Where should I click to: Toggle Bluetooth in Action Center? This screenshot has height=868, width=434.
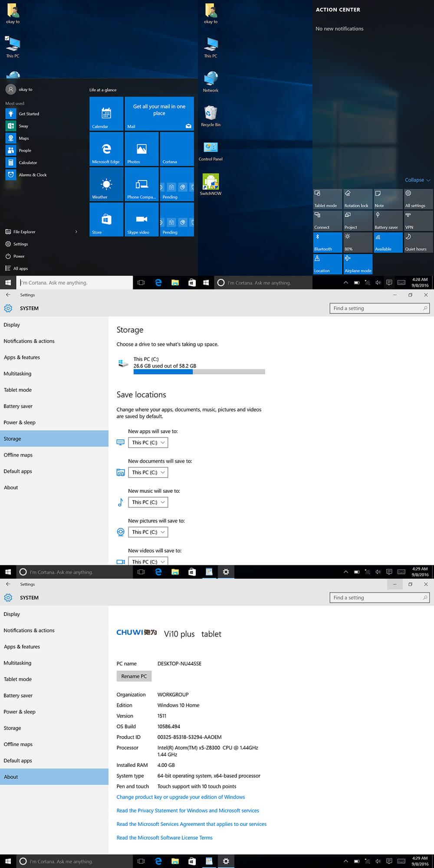tap(327, 242)
